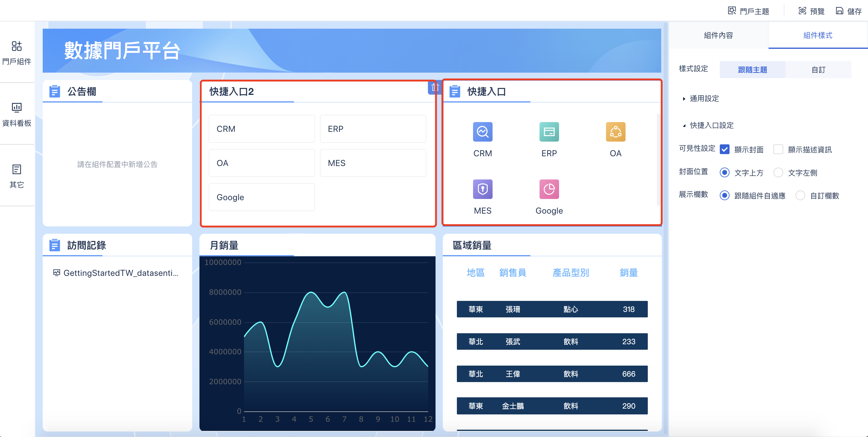Screen dimensions: 868x437
Task: Click the 王偉 table row
Action: (552, 374)
